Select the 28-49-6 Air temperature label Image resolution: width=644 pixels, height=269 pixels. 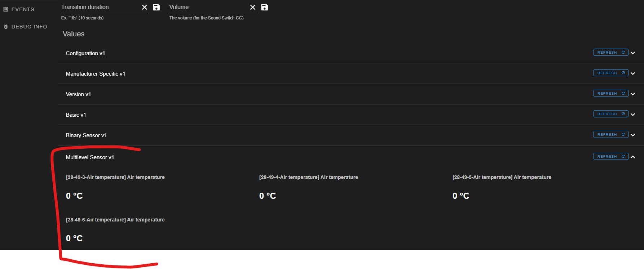[x=115, y=220]
